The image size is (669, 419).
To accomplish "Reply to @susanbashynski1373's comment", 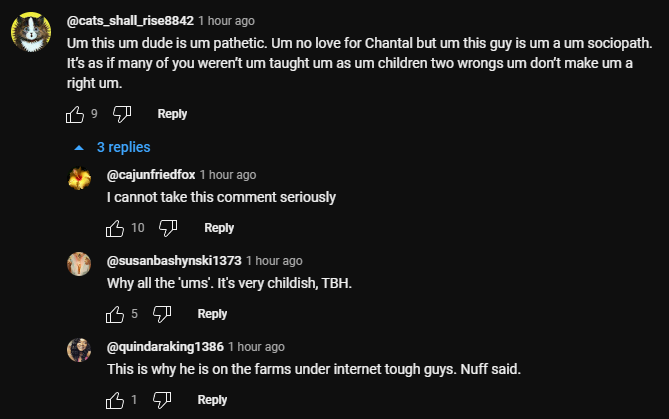I will 212,314.
